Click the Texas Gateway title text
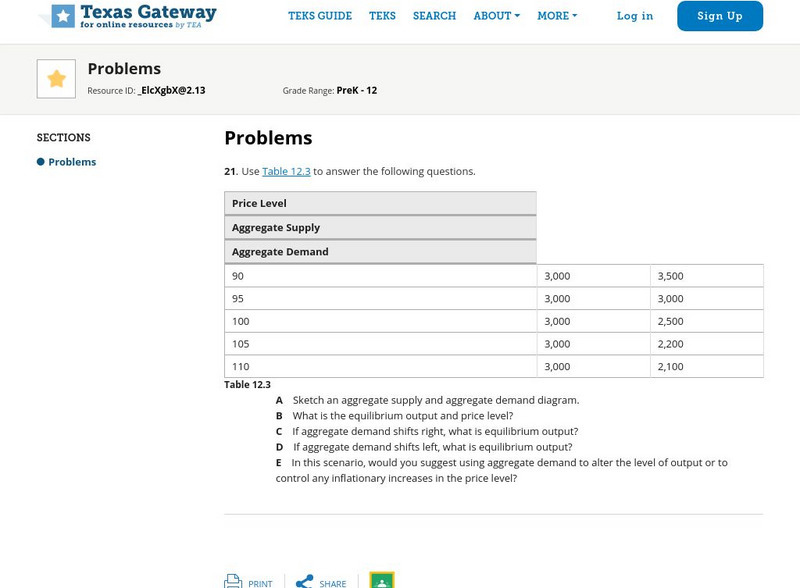Image resolution: width=800 pixels, height=588 pixels. (x=148, y=12)
